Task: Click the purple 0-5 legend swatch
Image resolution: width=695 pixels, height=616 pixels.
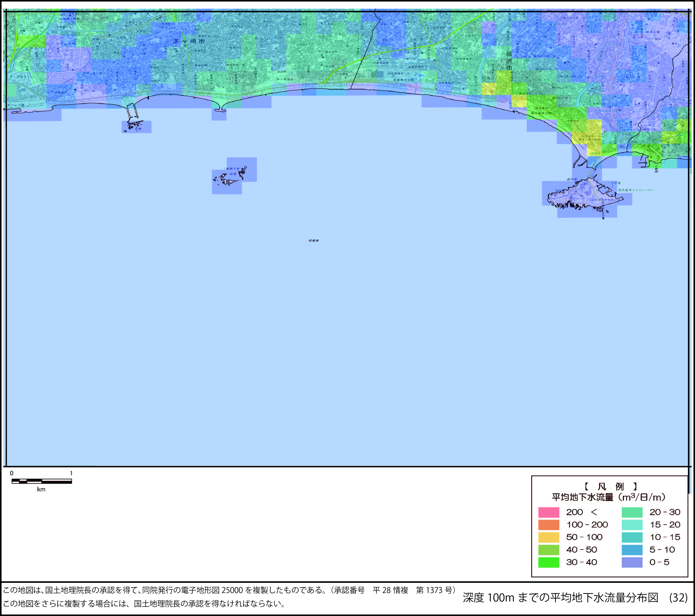Action: [x=632, y=563]
